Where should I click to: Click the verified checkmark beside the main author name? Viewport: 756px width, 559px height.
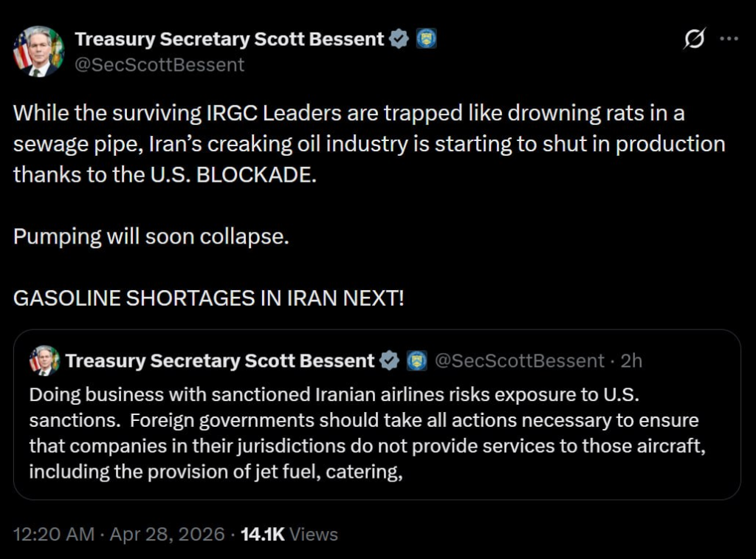click(x=399, y=39)
